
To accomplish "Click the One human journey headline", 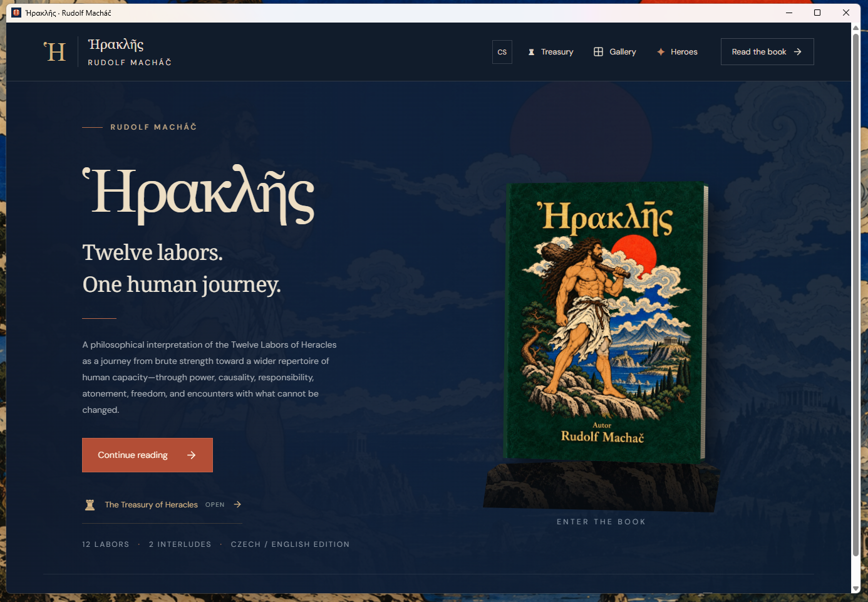I will (x=182, y=284).
